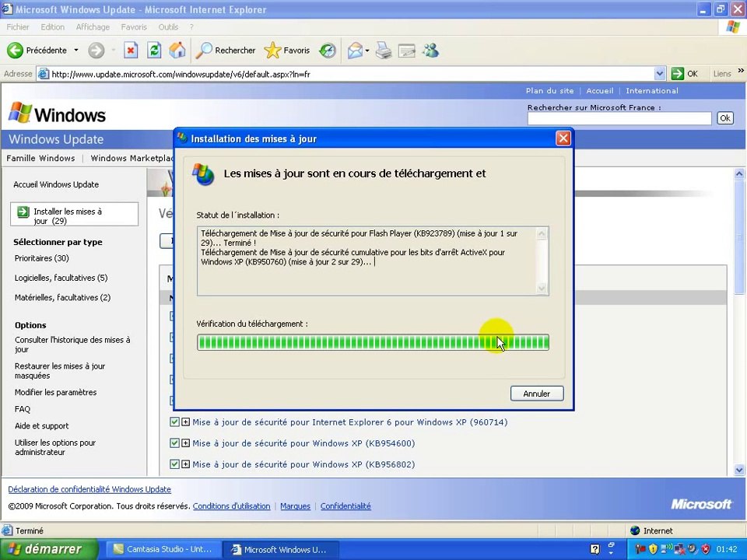Open the Outils menu
Image resolution: width=747 pixels, height=560 pixels.
pos(168,27)
